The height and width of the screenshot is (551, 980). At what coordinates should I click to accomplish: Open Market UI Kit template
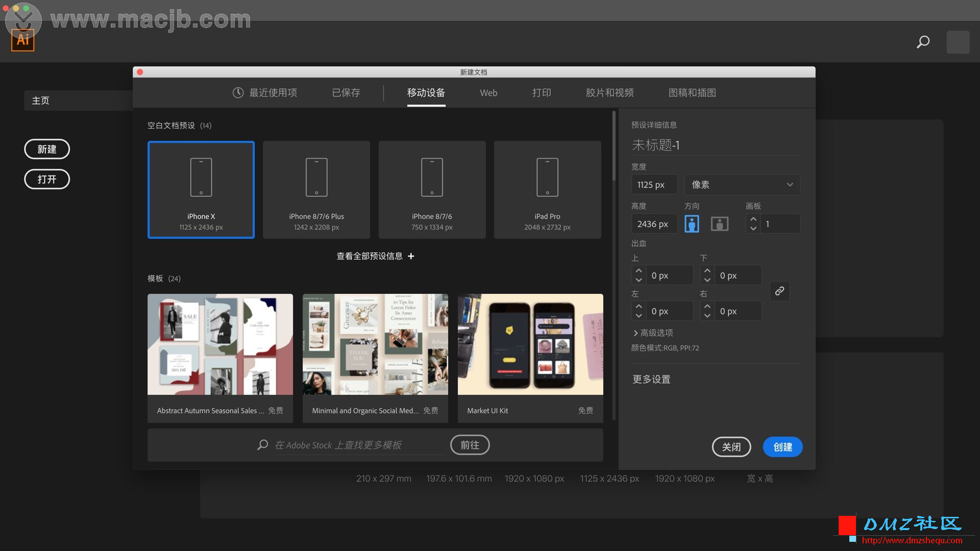530,358
